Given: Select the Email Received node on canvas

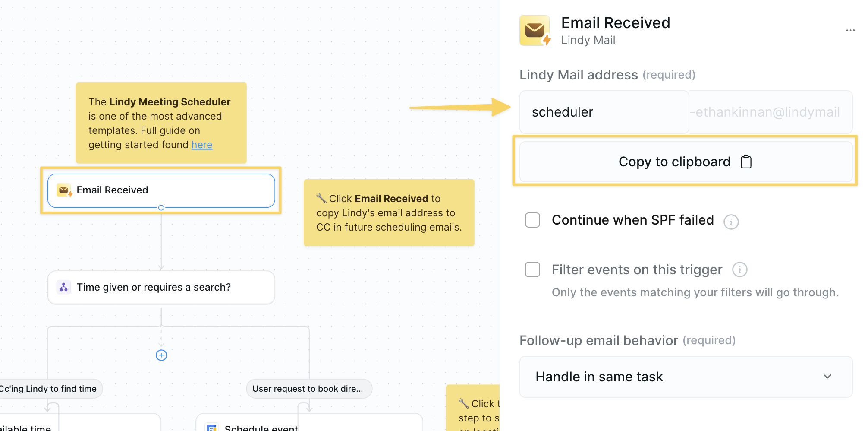Looking at the screenshot, I should pyautogui.click(x=161, y=190).
